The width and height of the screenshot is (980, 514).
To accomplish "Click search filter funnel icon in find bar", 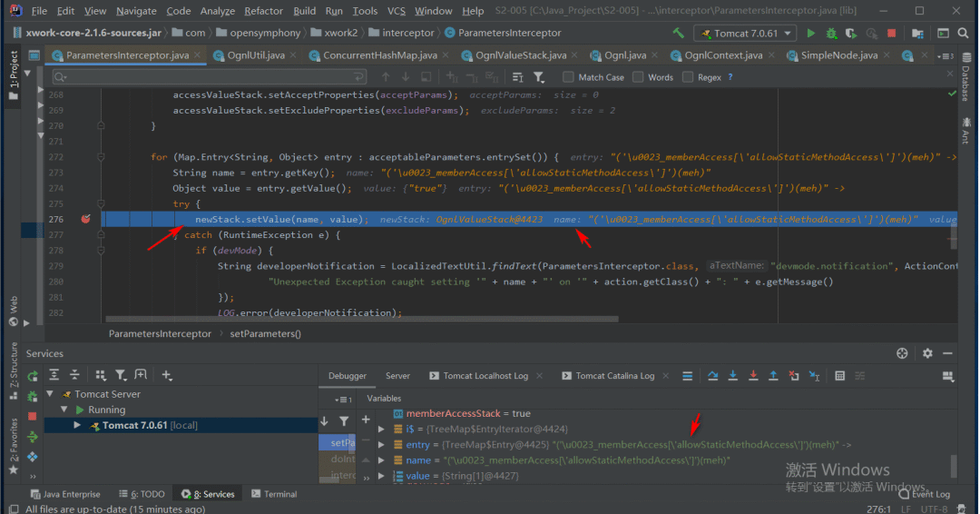I will tap(539, 77).
